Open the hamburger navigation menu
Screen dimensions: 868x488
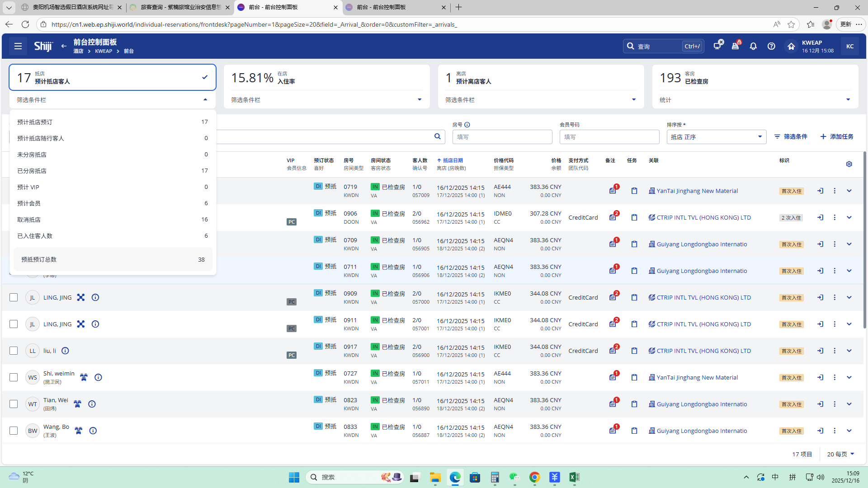[18, 46]
